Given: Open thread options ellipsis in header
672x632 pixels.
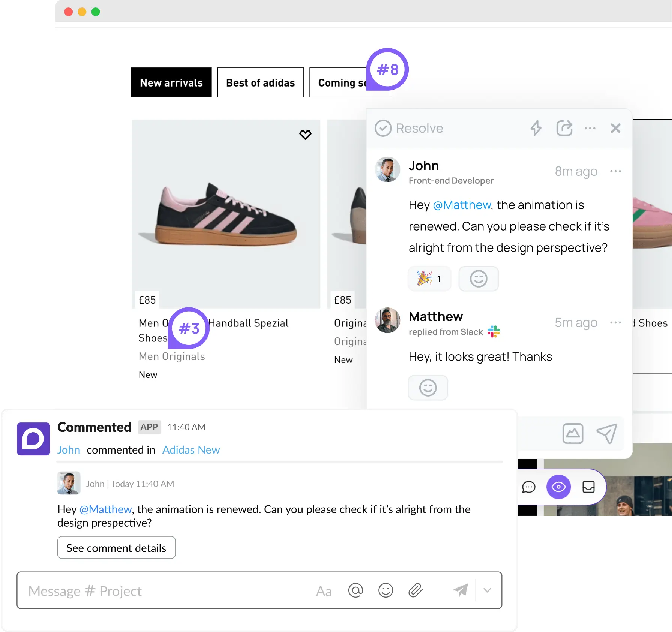Looking at the screenshot, I should (x=590, y=128).
